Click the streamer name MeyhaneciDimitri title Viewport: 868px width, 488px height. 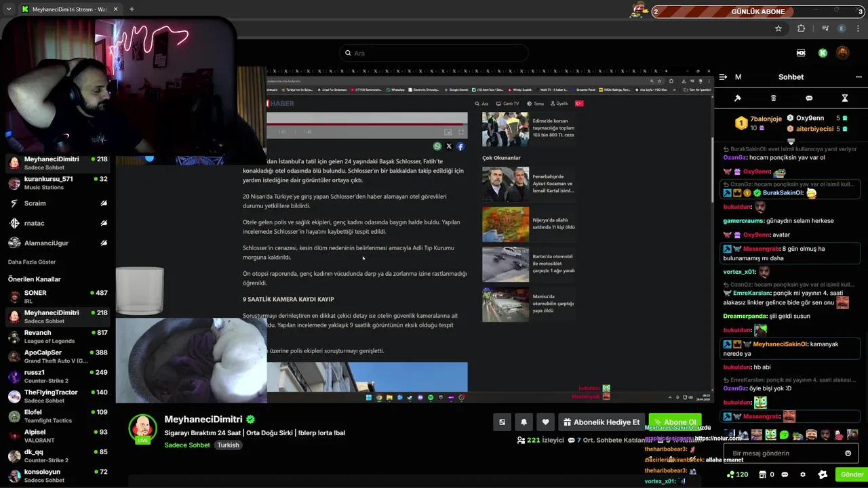[203, 419]
